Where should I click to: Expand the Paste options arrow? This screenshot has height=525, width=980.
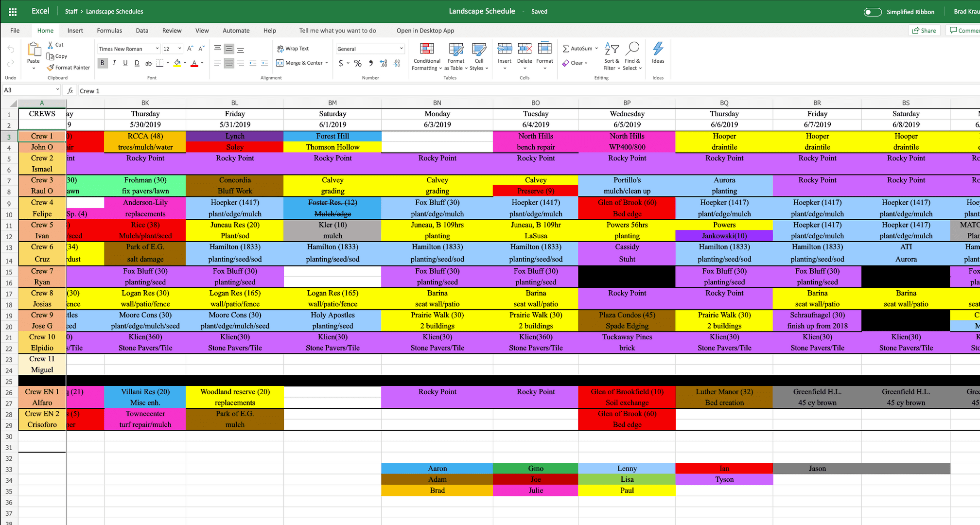[34, 68]
